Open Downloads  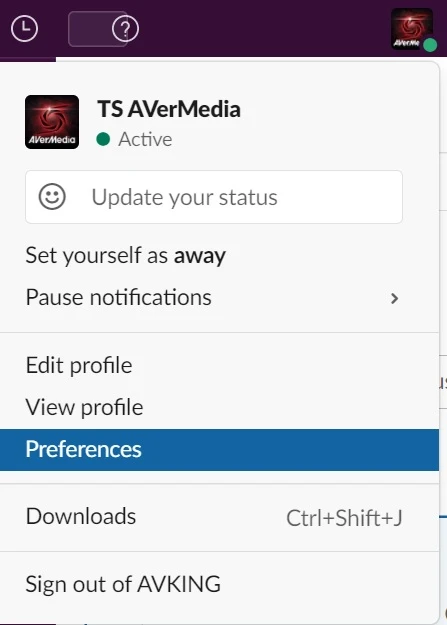[219, 517]
